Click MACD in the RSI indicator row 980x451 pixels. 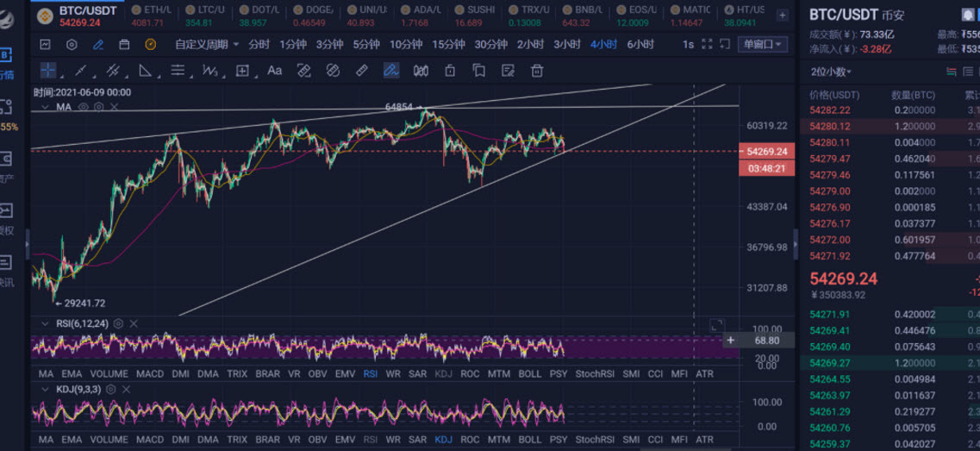(x=150, y=374)
